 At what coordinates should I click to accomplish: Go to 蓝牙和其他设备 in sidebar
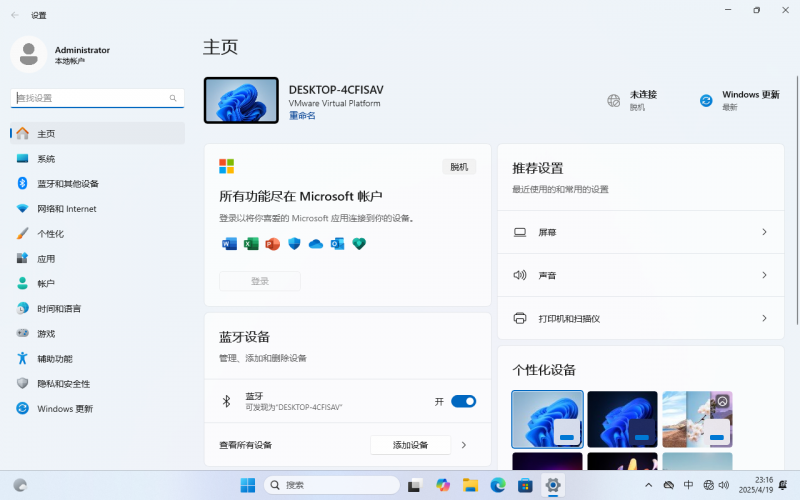tap(97, 184)
